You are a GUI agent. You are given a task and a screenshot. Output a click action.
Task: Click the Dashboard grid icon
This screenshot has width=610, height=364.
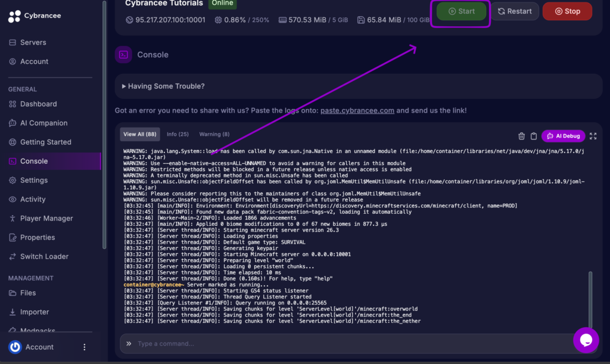click(13, 104)
